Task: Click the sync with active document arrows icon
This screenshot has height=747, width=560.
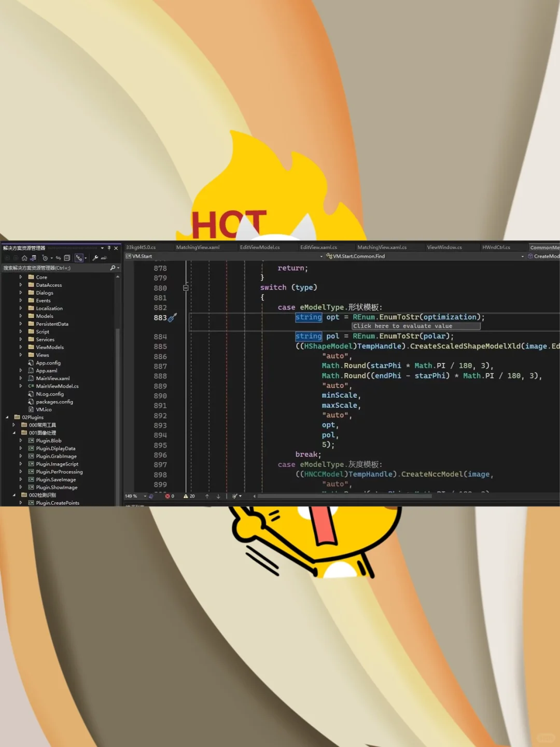Action: tap(58, 258)
